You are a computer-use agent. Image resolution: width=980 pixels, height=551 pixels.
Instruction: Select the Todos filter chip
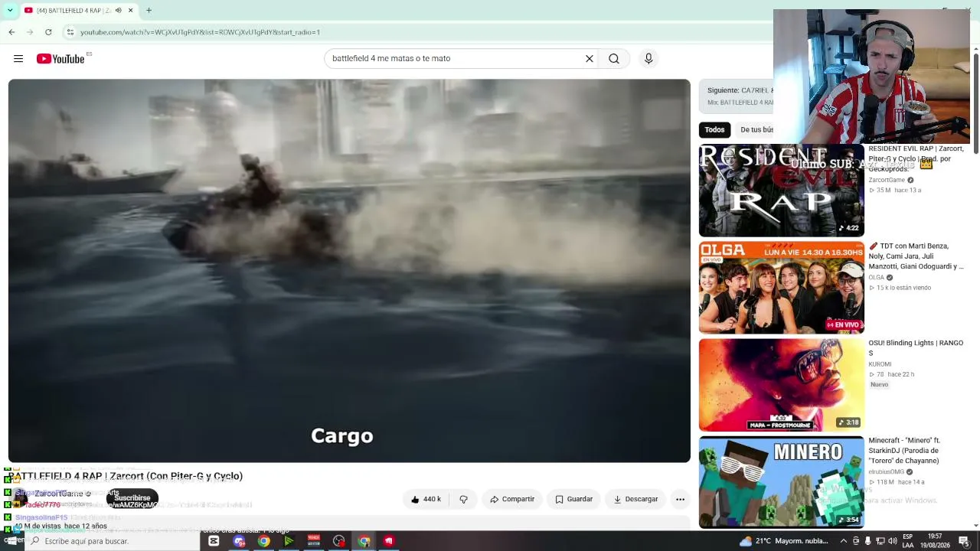(x=714, y=130)
